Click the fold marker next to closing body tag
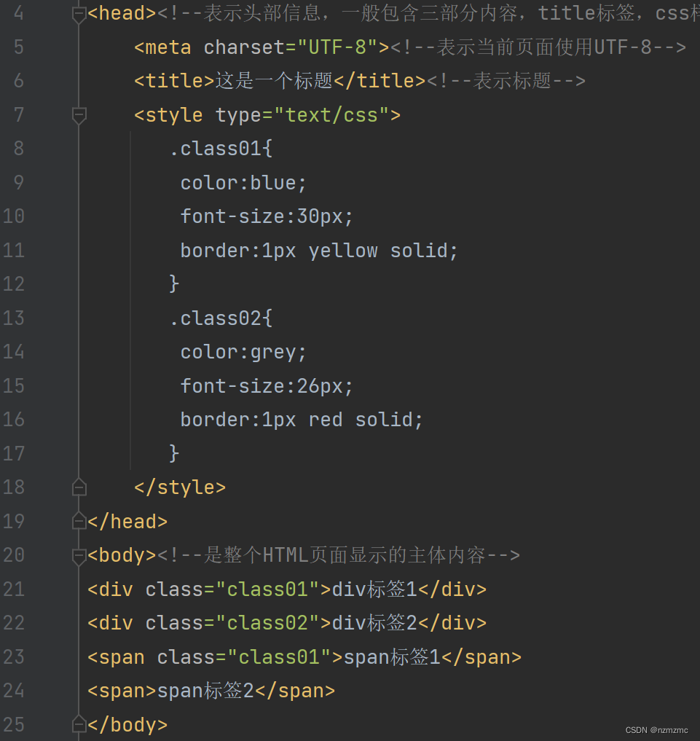Screen dimensions: 700x741 (x=79, y=724)
